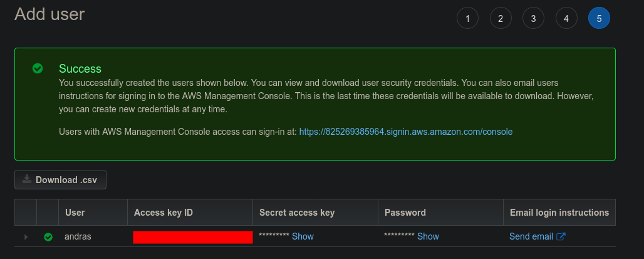Select step 4 circle in the wizard
644x259 pixels.
pyautogui.click(x=566, y=19)
